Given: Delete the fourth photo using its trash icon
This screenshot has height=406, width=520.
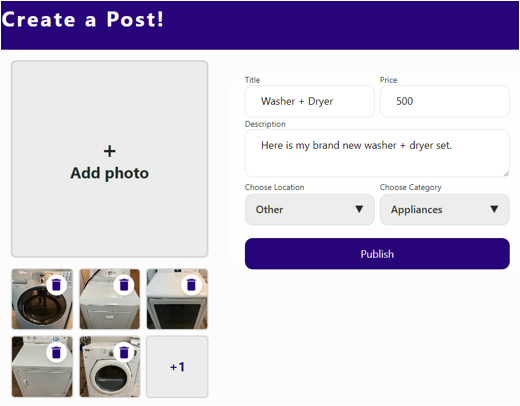Looking at the screenshot, I should [x=57, y=352].
